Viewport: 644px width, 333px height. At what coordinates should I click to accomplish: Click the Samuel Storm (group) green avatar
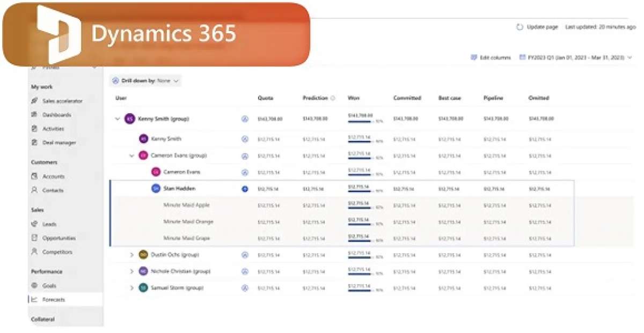[143, 288]
